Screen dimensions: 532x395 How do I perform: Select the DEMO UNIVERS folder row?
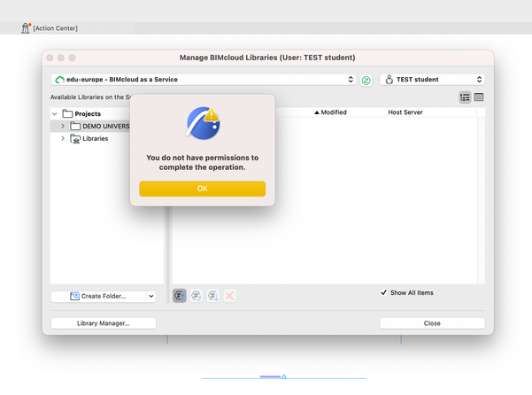click(x=90, y=127)
